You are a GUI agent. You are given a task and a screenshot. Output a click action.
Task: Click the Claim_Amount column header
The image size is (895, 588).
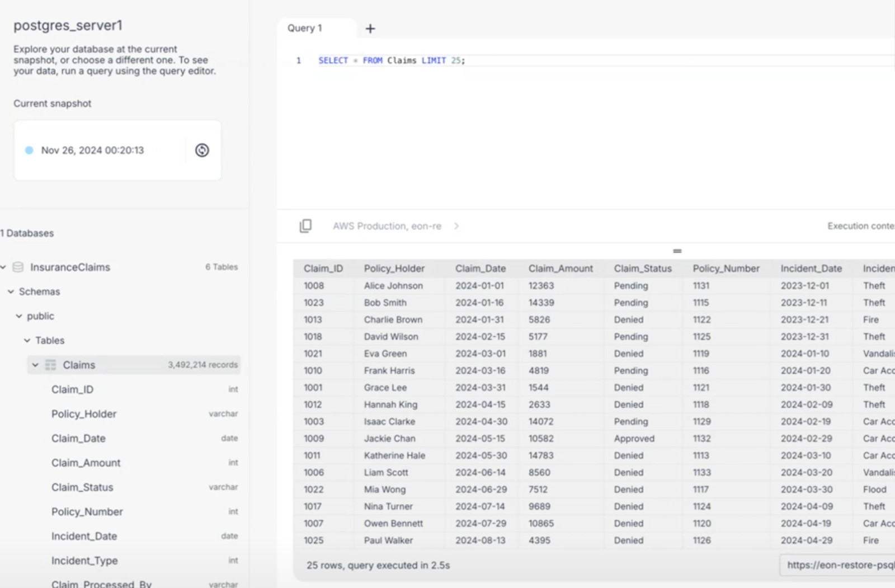560,269
